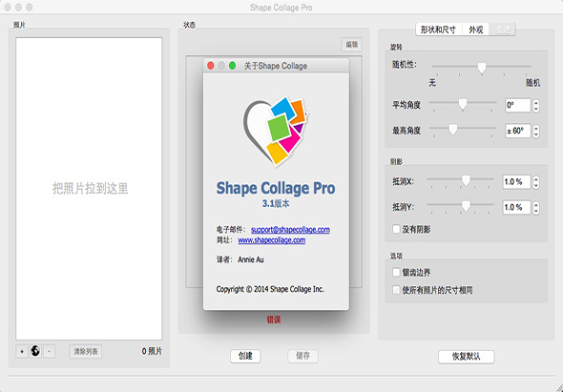Click the 编辑 button in status panel
This screenshot has width=563, height=392.
point(351,45)
